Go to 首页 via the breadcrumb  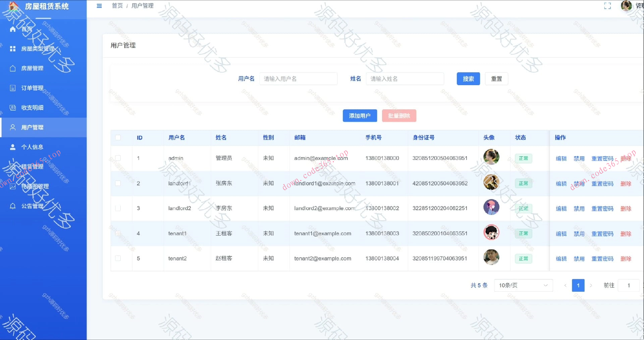click(x=117, y=6)
